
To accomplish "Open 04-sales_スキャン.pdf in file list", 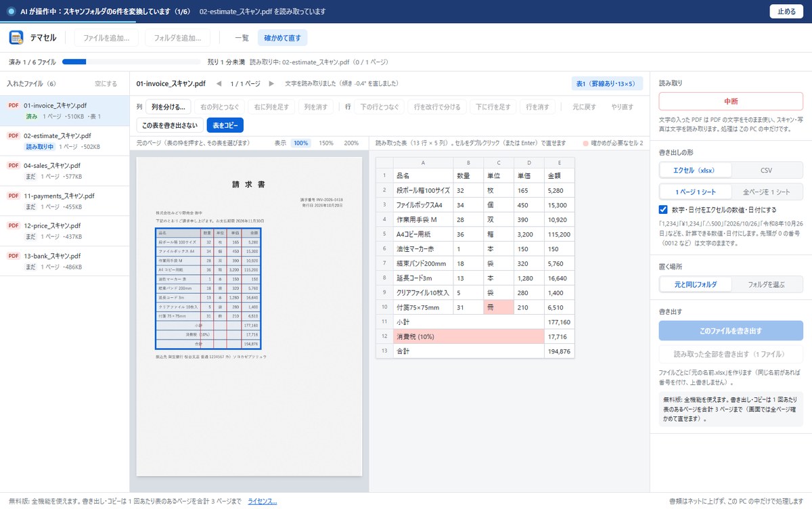I will [64, 171].
